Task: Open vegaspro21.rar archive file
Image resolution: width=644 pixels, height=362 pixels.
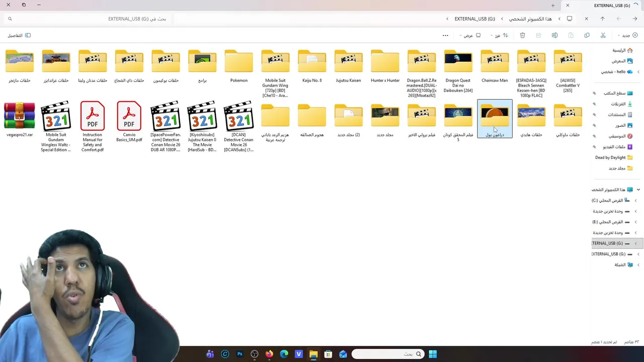Action: coord(20,121)
